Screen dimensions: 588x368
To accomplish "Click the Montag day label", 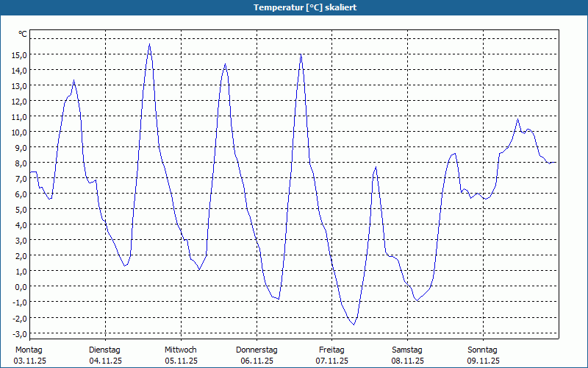I will tap(29, 350).
